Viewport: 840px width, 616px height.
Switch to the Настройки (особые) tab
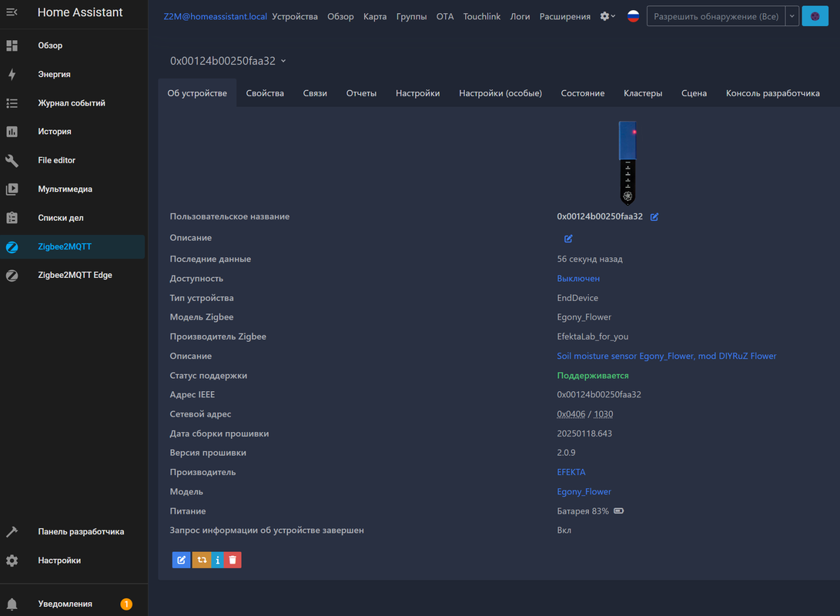click(x=500, y=93)
